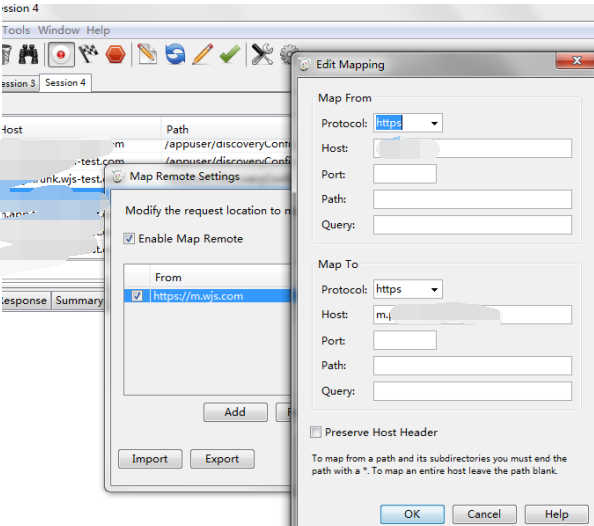The height and width of the screenshot is (526, 594).
Task: Switch to the Summary tab
Action: (x=79, y=301)
